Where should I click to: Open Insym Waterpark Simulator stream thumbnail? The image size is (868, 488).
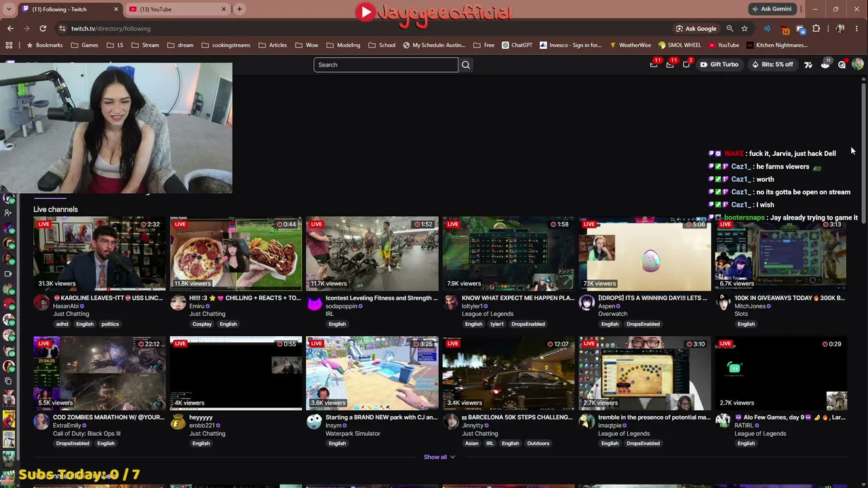pos(372,373)
